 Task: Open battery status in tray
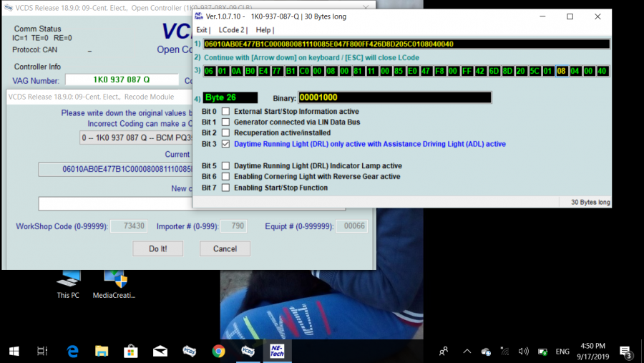[x=542, y=352]
